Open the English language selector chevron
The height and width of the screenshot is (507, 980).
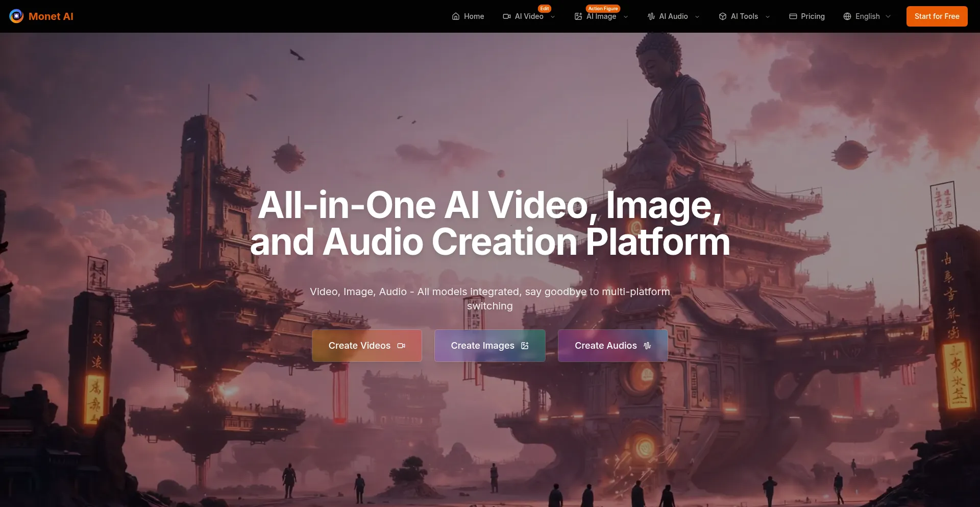[888, 17]
